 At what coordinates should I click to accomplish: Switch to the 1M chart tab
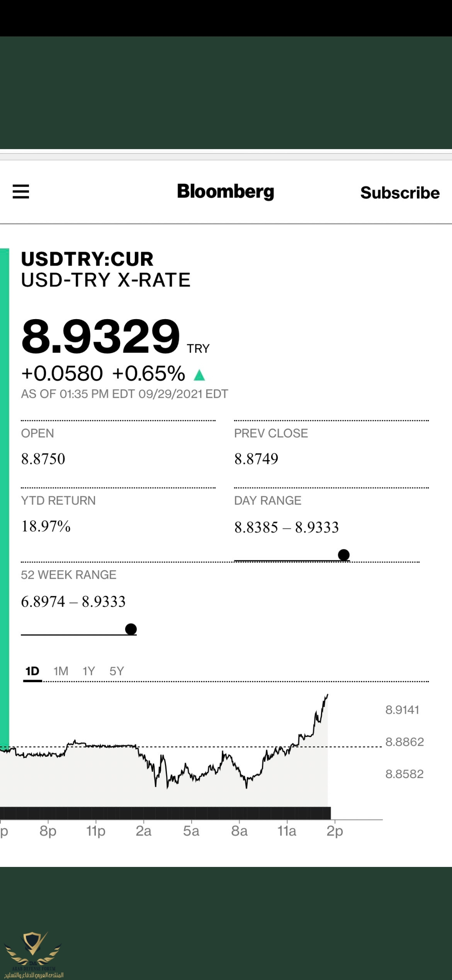61,671
